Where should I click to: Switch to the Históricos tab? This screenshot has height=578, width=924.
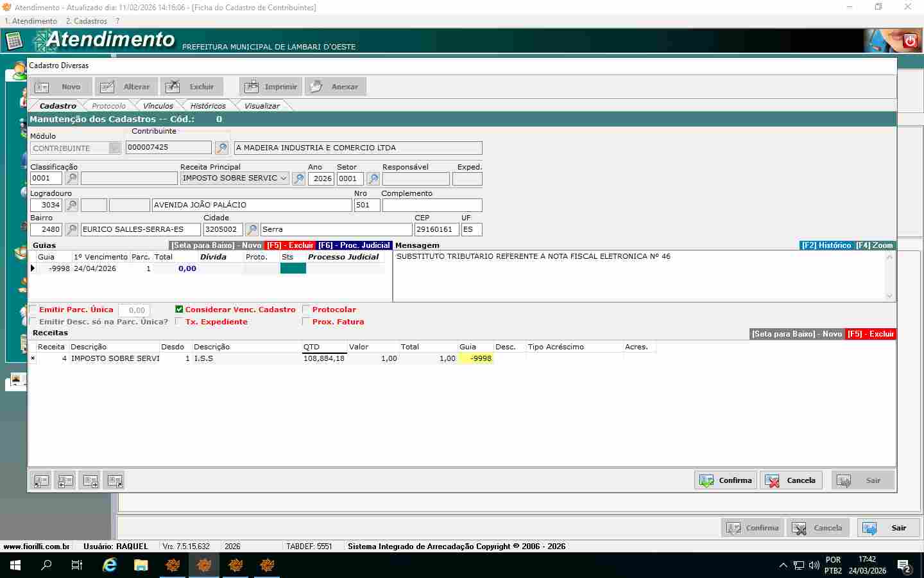pyautogui.click(x=207, y=106)
